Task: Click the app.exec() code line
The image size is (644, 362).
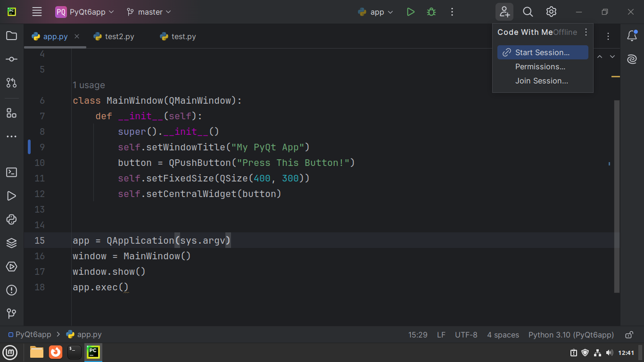Action: (x=100, y=287)
